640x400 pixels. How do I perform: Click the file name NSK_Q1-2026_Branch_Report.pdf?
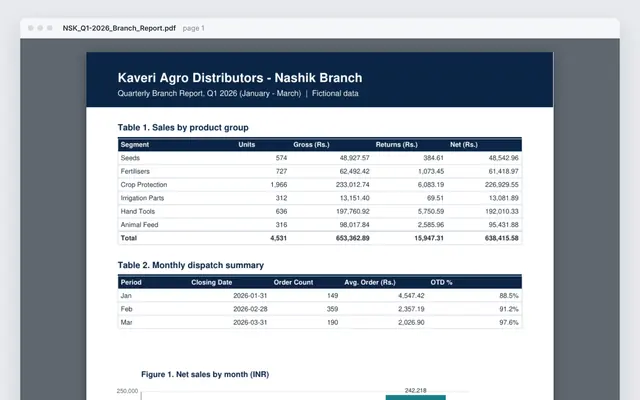119,28
